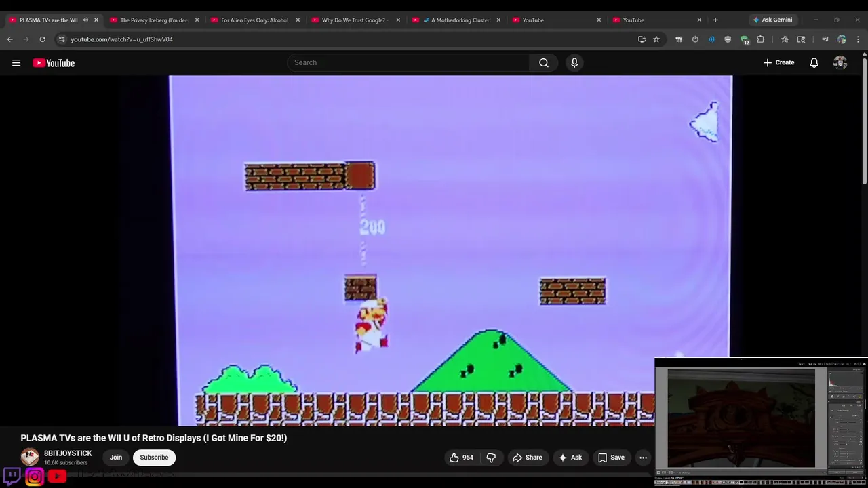
Task: Mute the PLASMA TVs tab audio
Action: [x=85, y=20]
